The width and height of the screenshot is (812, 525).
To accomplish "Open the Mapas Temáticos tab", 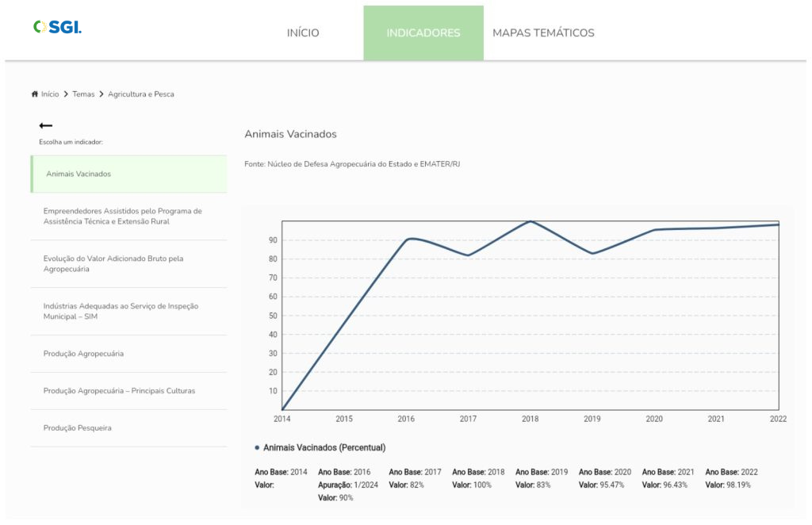I will [543, 33].
